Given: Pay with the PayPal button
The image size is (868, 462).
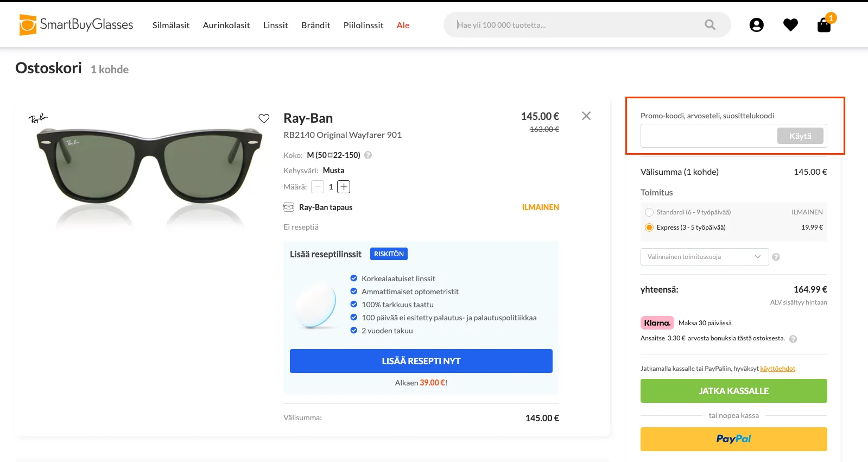Looking at the screenshot, I should [x=734, y=439].
